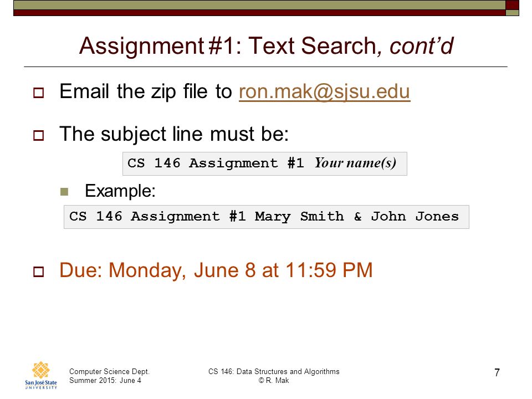Viewport: 532px width, 399px height.
Task: Click the filled bullet beside Example
Action: 64,192
